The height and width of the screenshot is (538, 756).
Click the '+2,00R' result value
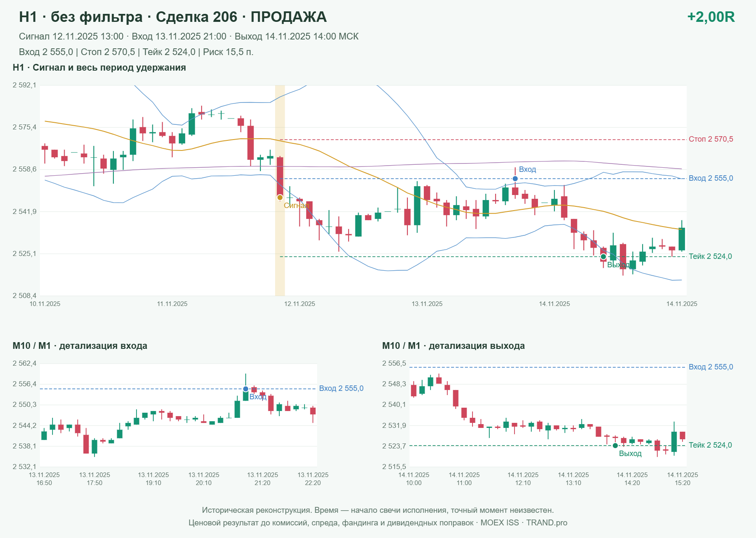[711, 17]
